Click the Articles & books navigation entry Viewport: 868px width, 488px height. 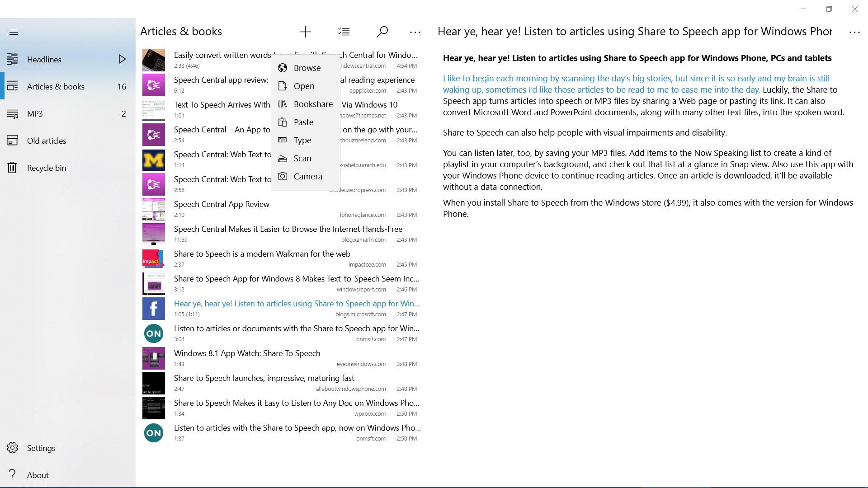click(56, 86)
